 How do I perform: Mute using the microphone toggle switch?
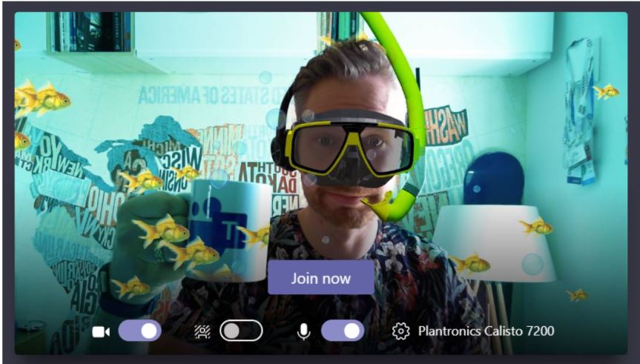pyautogui.click(x=343, y=331)
